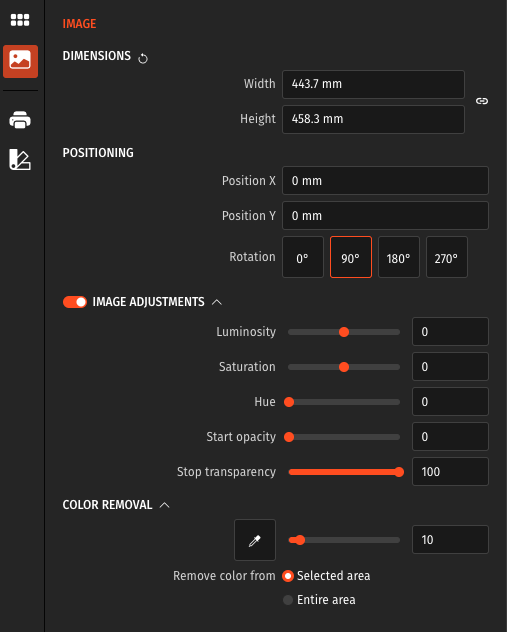
Task: Click the COLOR REMOVAL heading text
Action: coord(107,505)
